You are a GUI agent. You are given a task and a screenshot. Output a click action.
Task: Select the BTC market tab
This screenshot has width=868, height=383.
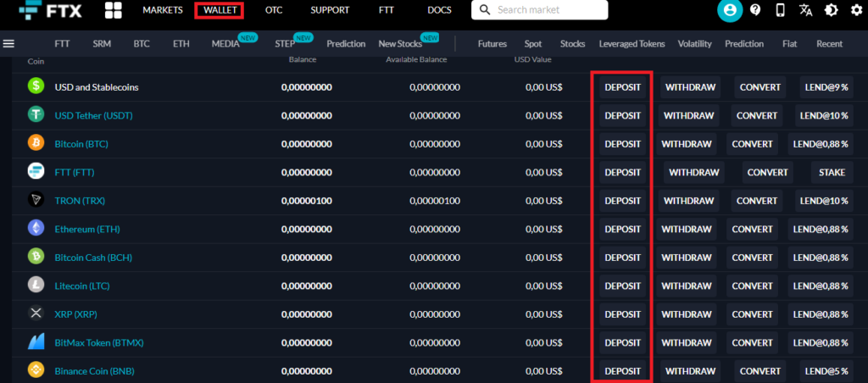(x=142, y=44)
